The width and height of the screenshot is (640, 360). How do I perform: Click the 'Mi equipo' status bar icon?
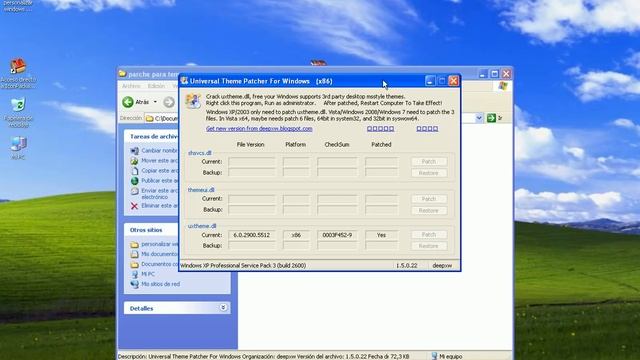434,356
